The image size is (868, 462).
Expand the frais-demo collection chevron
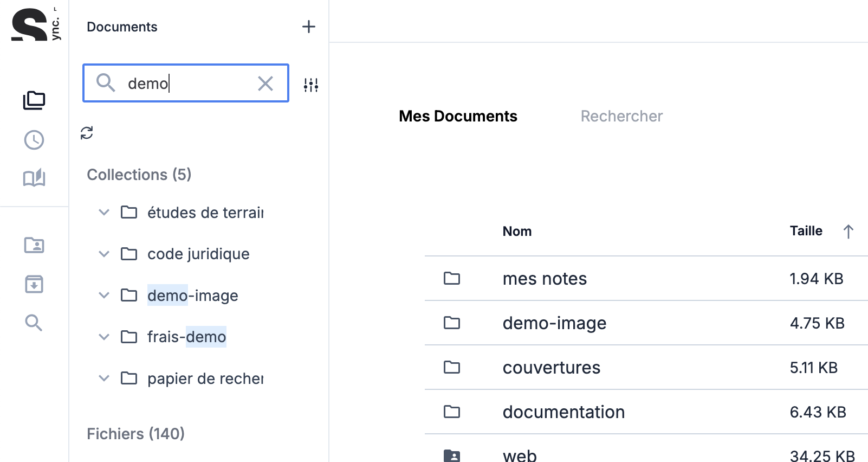pos(104,337)
